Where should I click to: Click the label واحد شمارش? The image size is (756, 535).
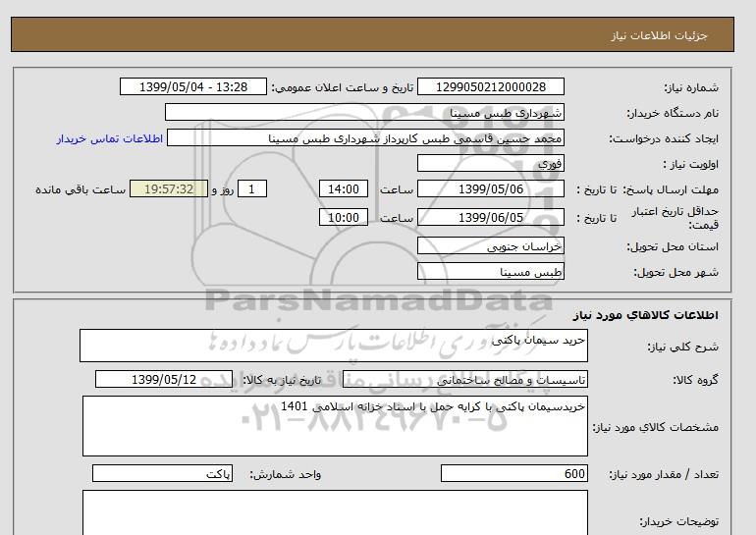(286, 474)
